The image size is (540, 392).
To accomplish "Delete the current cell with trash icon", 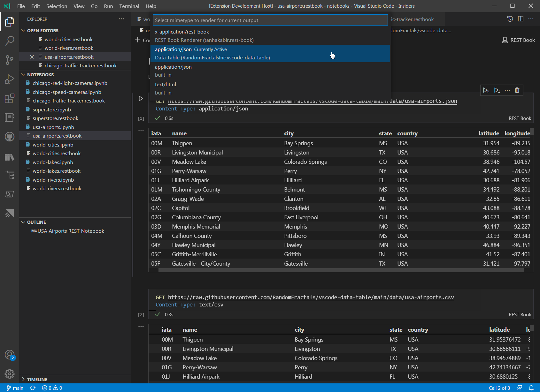I will click(517, 90).
